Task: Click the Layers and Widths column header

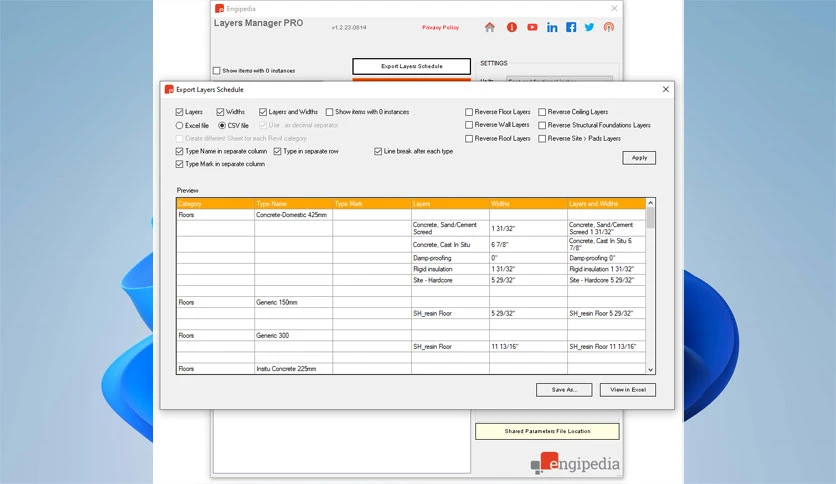Action: [606, 204]
